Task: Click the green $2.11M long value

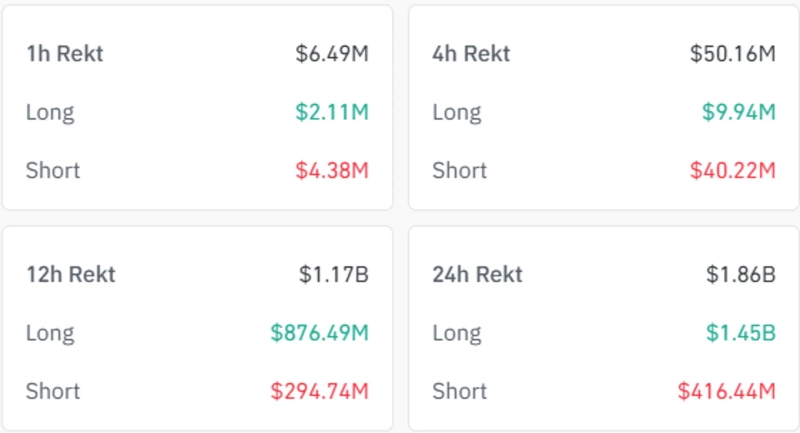Action: pos(332,112)
